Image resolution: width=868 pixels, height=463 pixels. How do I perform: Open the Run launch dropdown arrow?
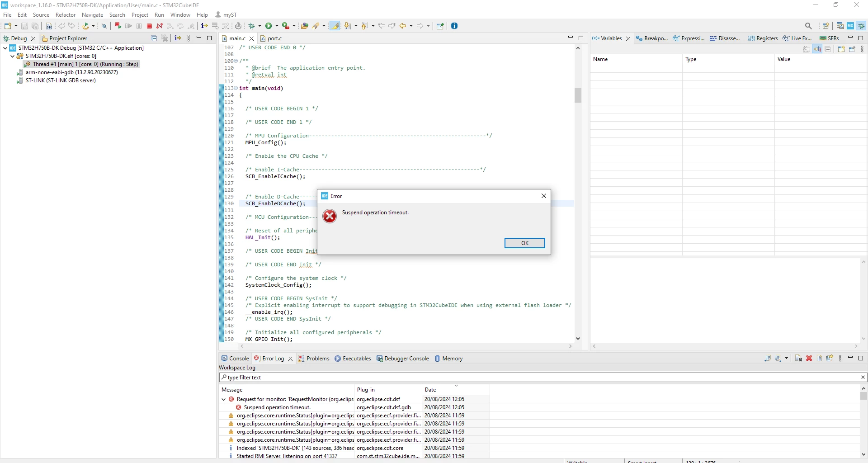[x=277, y=26]
